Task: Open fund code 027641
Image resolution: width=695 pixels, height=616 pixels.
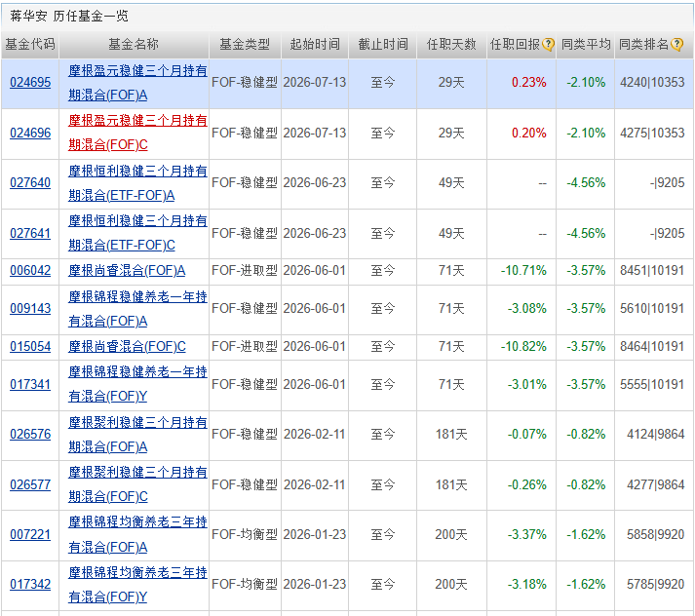Action: click(x=30, y=233)
